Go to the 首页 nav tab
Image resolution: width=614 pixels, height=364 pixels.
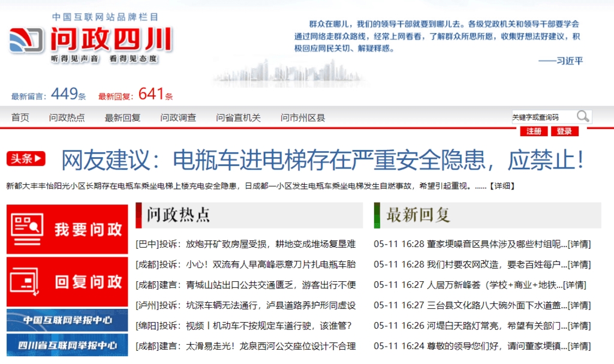(20, 118)
